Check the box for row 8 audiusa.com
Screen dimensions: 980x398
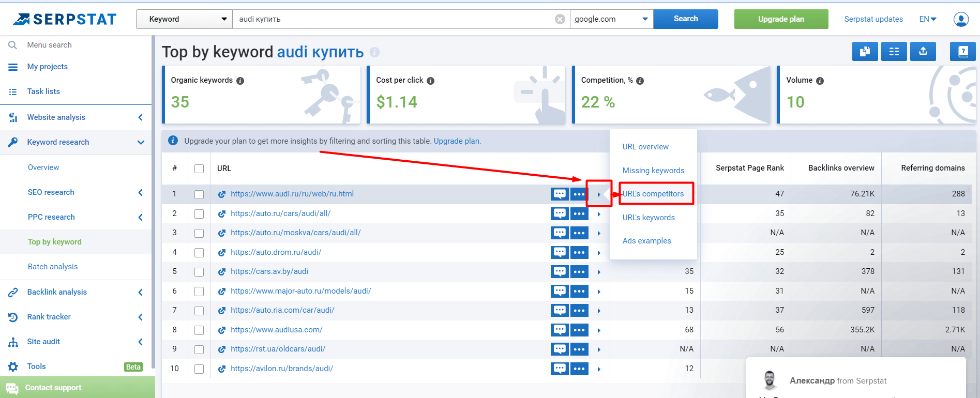coord(199,330)
